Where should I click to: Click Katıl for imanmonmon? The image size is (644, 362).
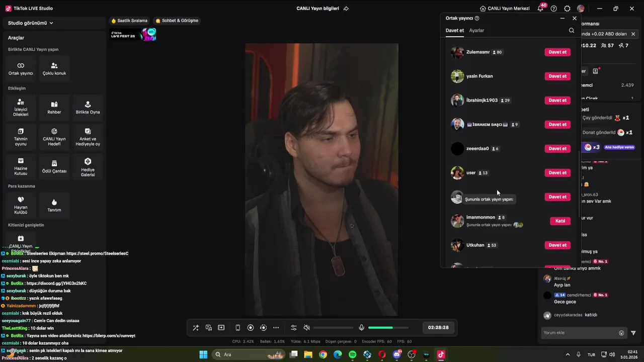[560, 221]
